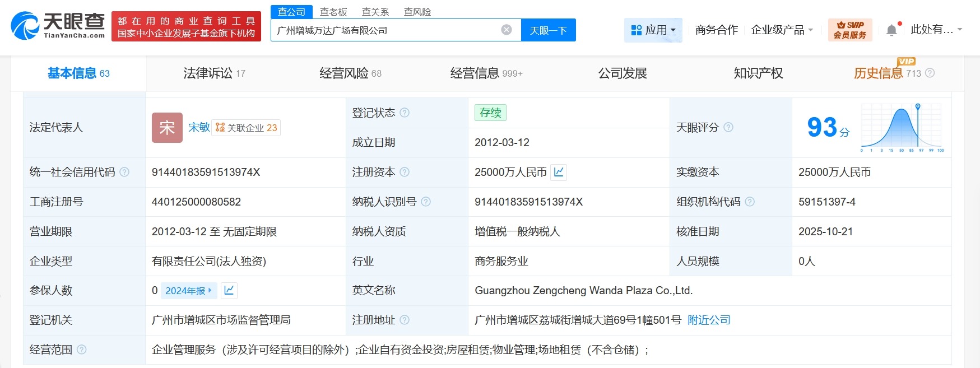Click the TianYanCha logo
This screenshot has width=980, height=368.
pyautogui.click(x=58, y=26)
